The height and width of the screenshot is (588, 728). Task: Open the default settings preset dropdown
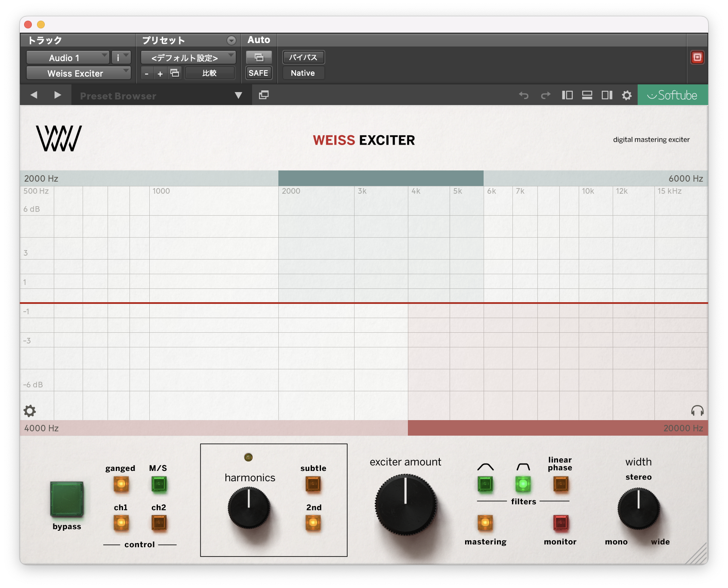(188, 58)
